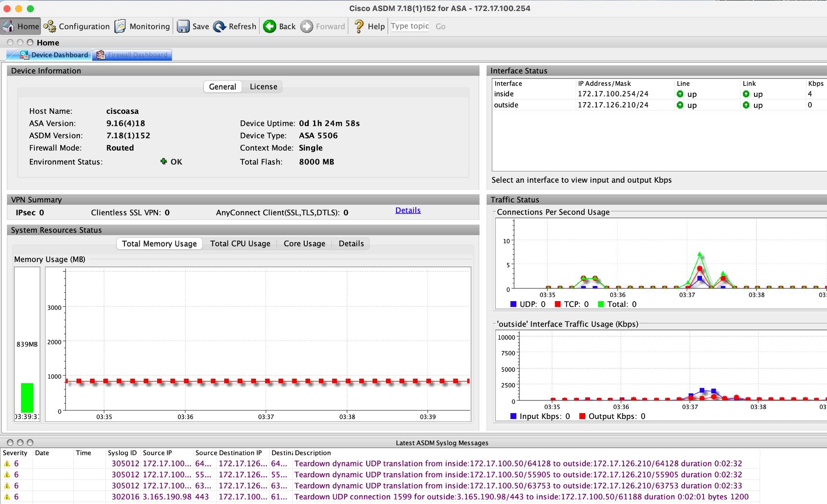Open Help question mark icon
Viewport: 827px width, 504px height.
[359, 27]
